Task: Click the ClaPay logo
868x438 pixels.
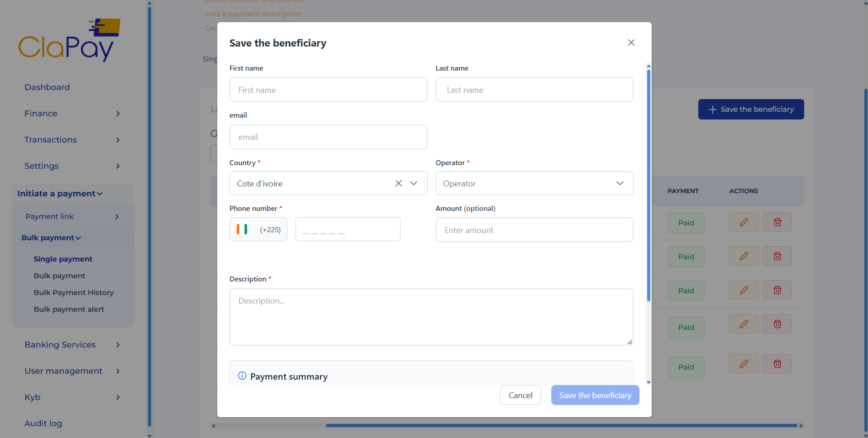Action: (x=69, y=41)
